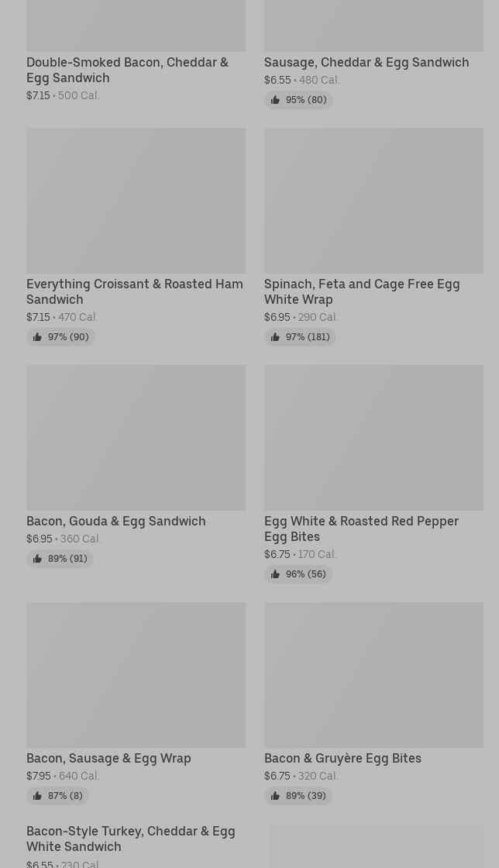Click thumbs-up icon under Bacon, Sausage & Egg Wrap
499x868 pixels.
pyautogui.click(x=37, y=796)
